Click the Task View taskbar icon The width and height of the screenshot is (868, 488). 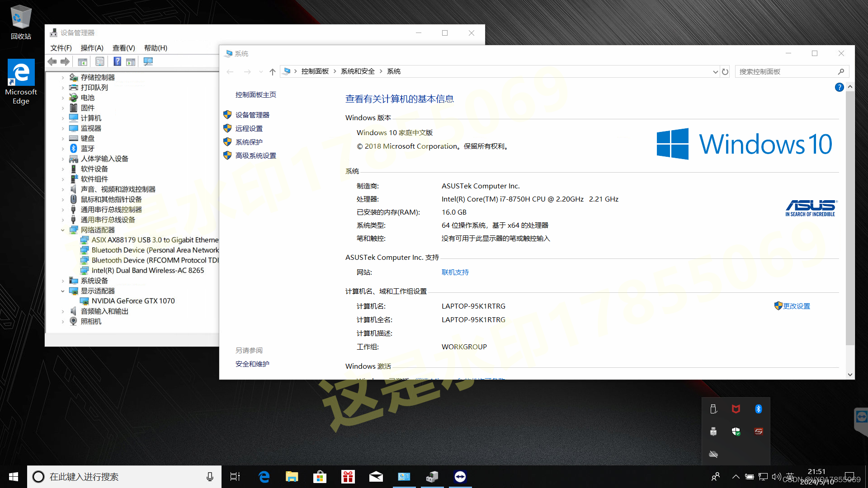tap(235, 477)
